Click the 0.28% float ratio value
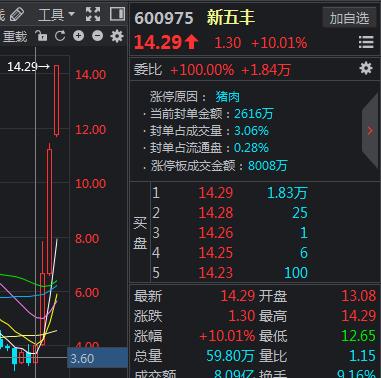 tap(251, 147)
